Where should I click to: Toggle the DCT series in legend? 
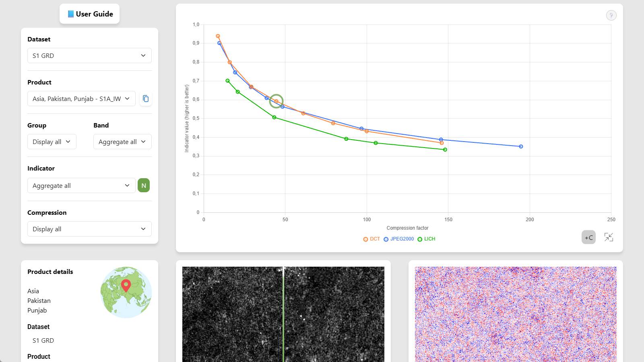[372, 239]
